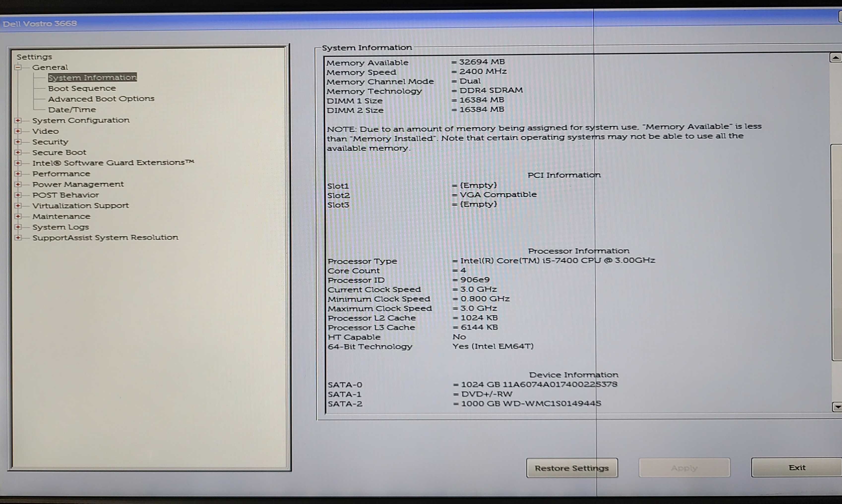The image size is (842, 504).
Task: Select System Information in the tree
Action: pos(93,78)
